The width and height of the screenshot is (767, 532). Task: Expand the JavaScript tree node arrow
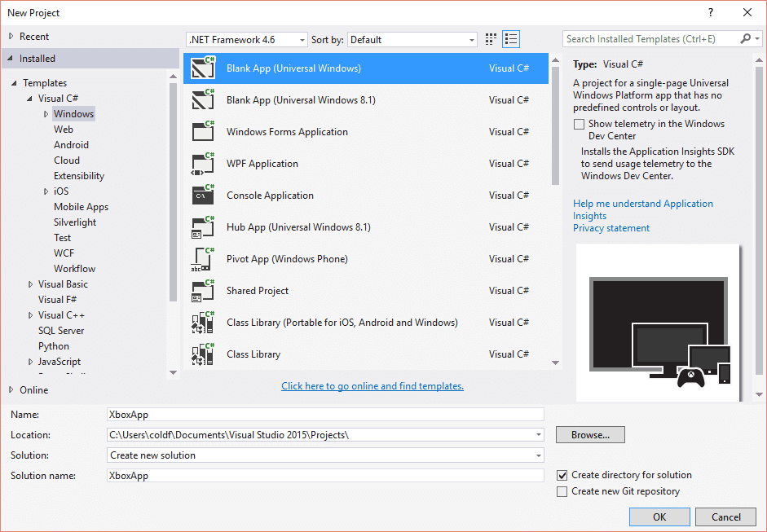coord(30,362)
